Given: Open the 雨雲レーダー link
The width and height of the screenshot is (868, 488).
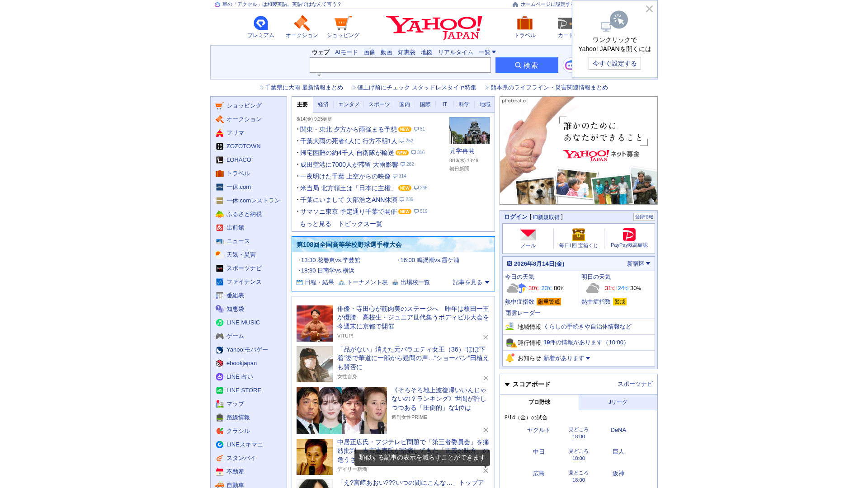Looking at the screenshot, I should pos(523,313).
